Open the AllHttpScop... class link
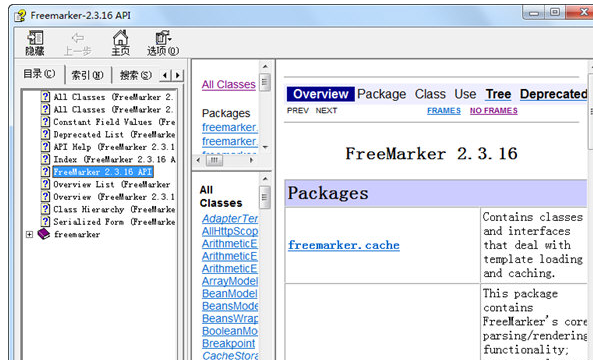 coord(230,231)
